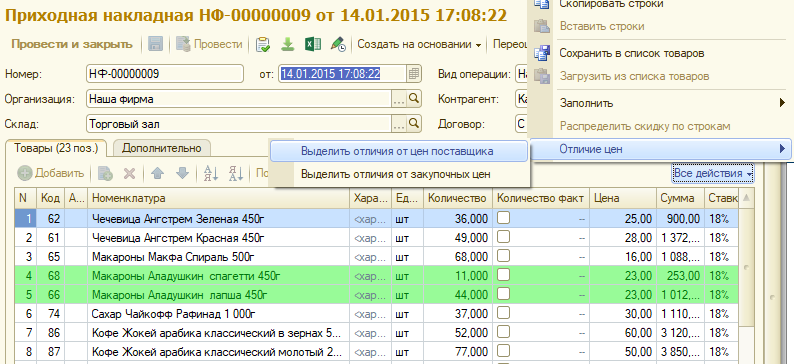Open the Excel export icon
This screenshot has height=364, width=794.
312,44
